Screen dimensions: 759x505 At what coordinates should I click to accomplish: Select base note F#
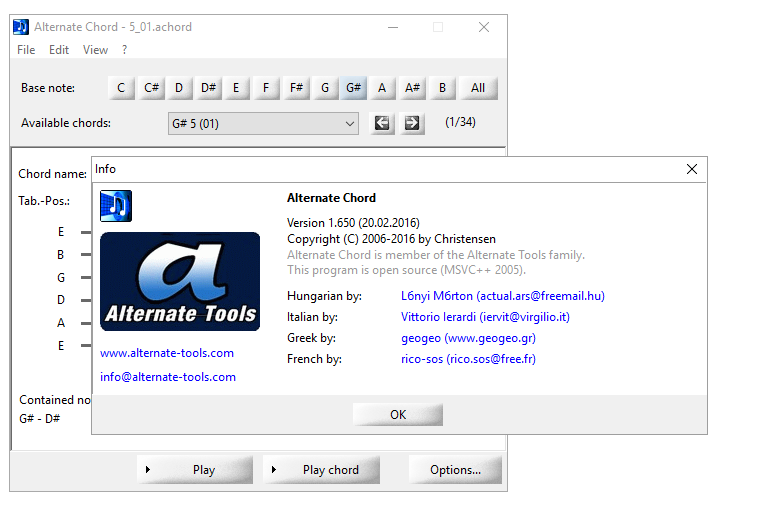click(x=296, y=88)
